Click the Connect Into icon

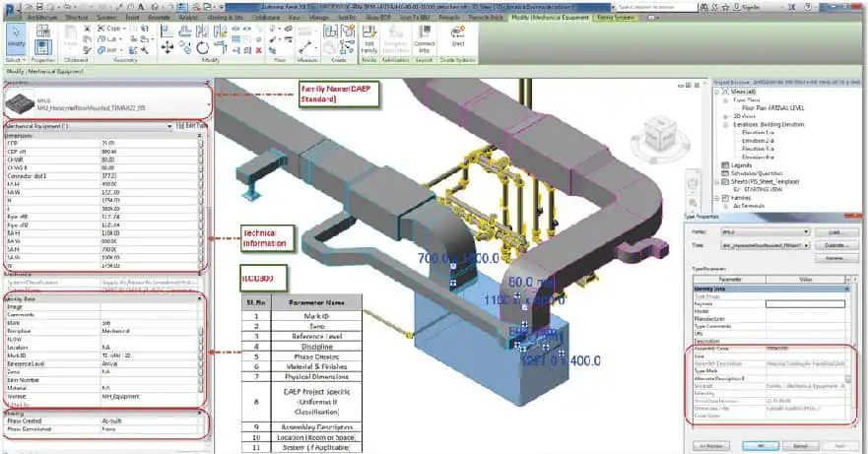(x=424, y=38)
